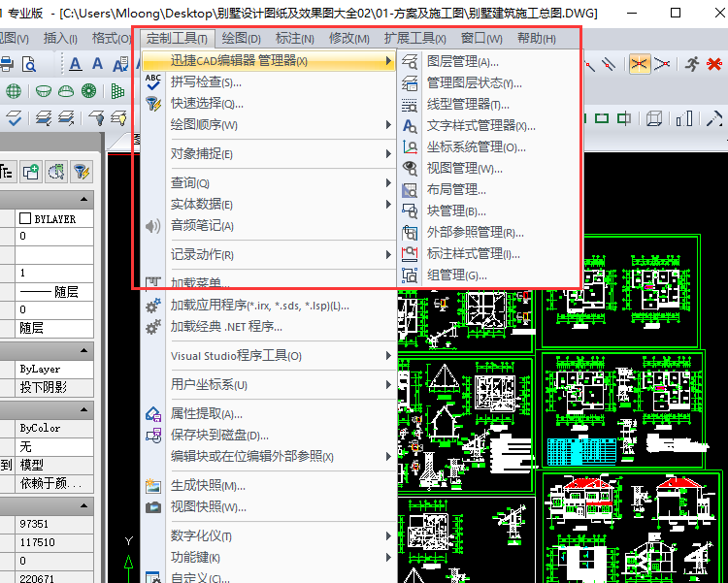Image resolution: width=728 pixels, height=583 pixels.
Task: Click the overlapping squares with green plus icon
Action: pos(32,172)
